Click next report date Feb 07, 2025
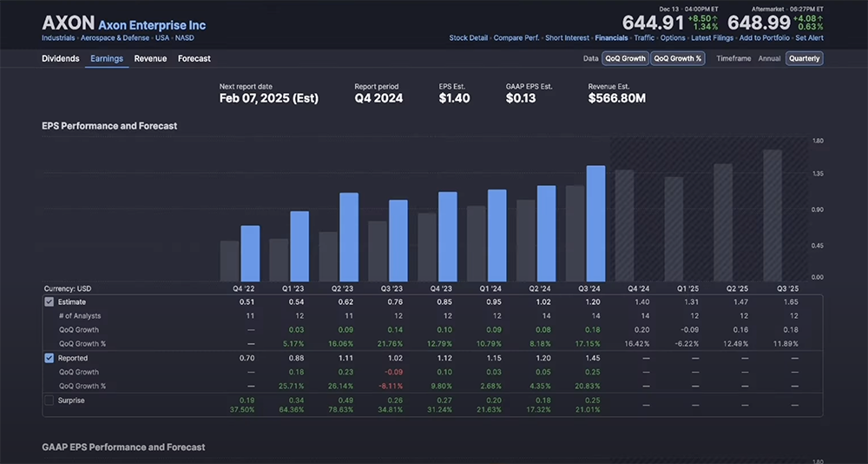This screenshot has height=464, width=868. 268,99
